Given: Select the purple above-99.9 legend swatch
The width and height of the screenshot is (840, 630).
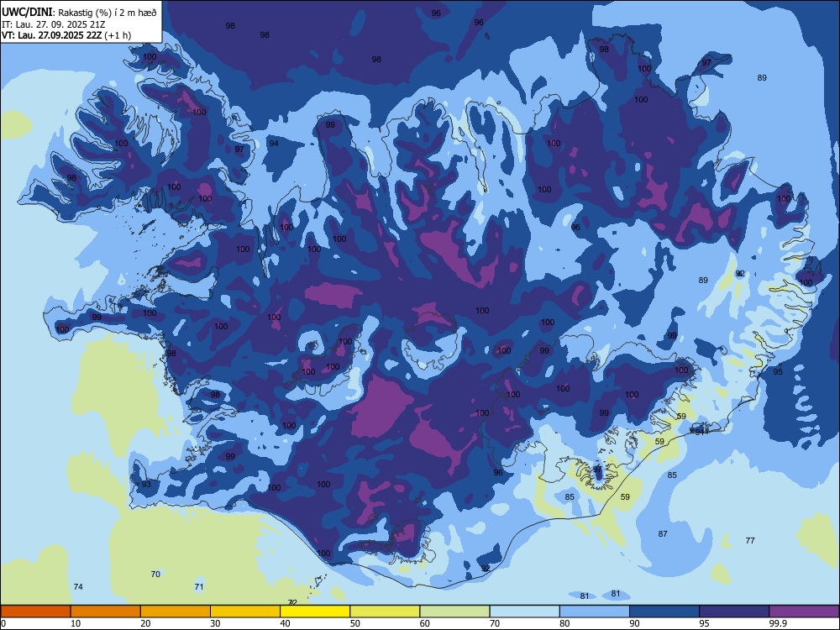Looking at the screenshot, I should (804, 612).
